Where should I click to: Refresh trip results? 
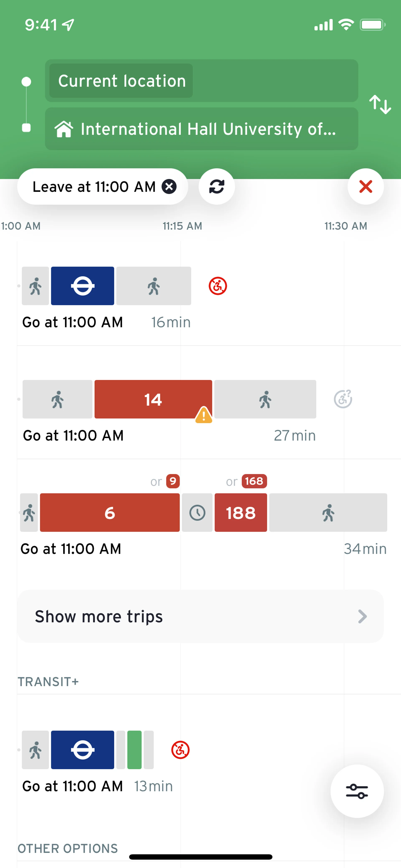coord(217,186)
